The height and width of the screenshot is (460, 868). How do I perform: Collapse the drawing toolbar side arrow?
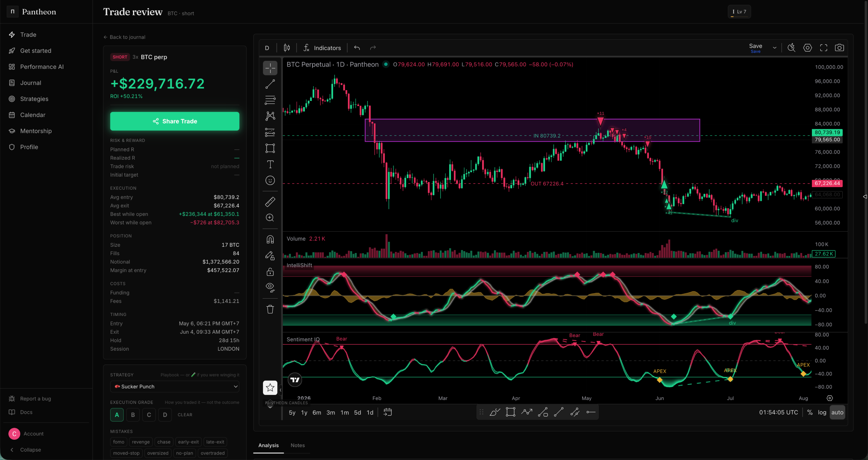click(x=280, y=390)
